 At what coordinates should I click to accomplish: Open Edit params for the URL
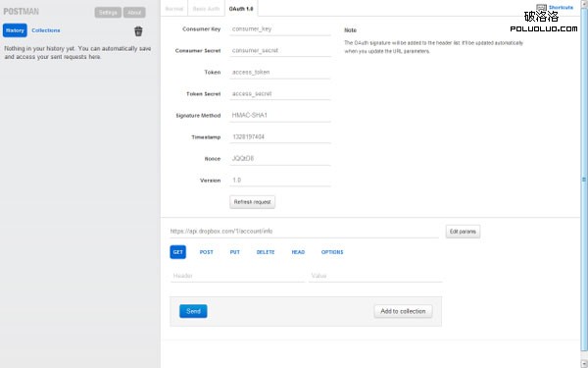tap(463, 232)
